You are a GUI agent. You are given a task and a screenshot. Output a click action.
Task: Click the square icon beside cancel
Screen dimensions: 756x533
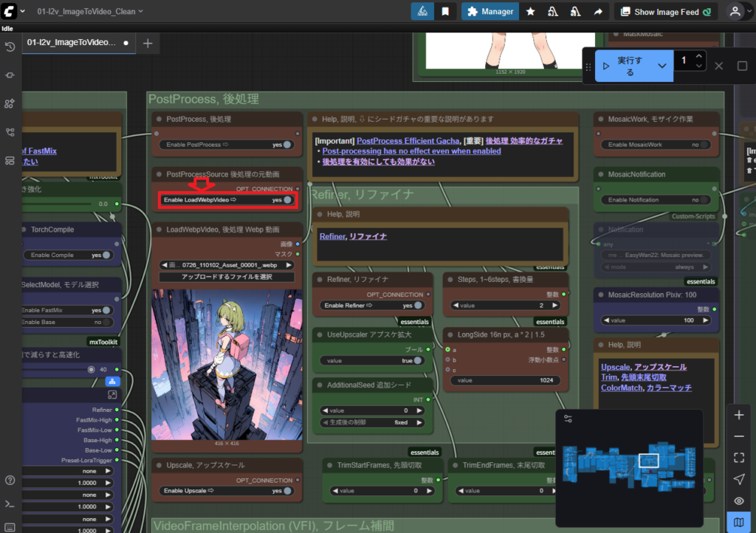pyautogui.click(x=742, y=66)
